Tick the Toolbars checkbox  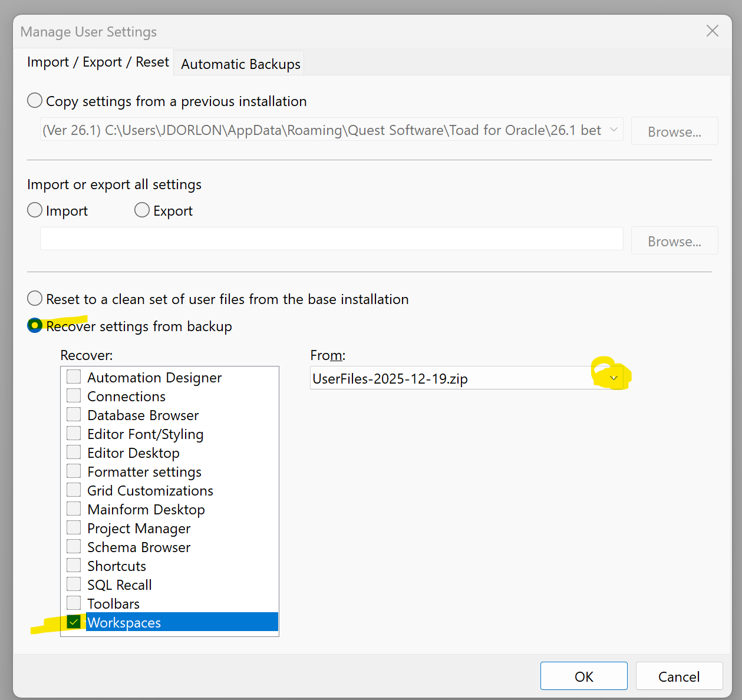click(x=74, y=603)
